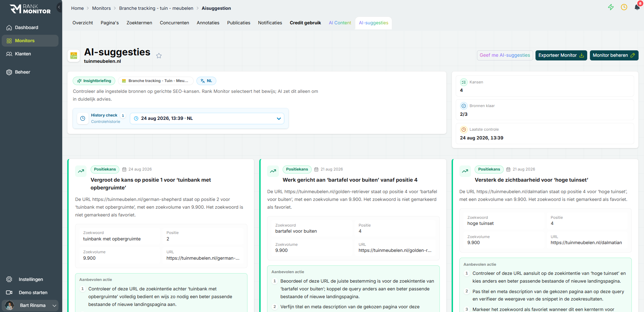This screenshot has height=312, width=644.
Task: Click the green lightning bolt icon
Action: pos(611,7)
